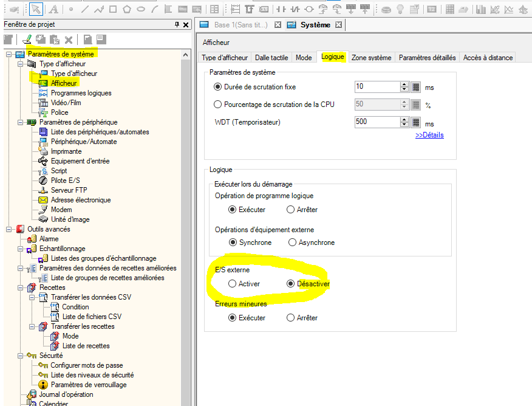The height and width of the screenshot is (406, 532).
Task: Open keypad button beside WDT field
Action: click(415, 122)
